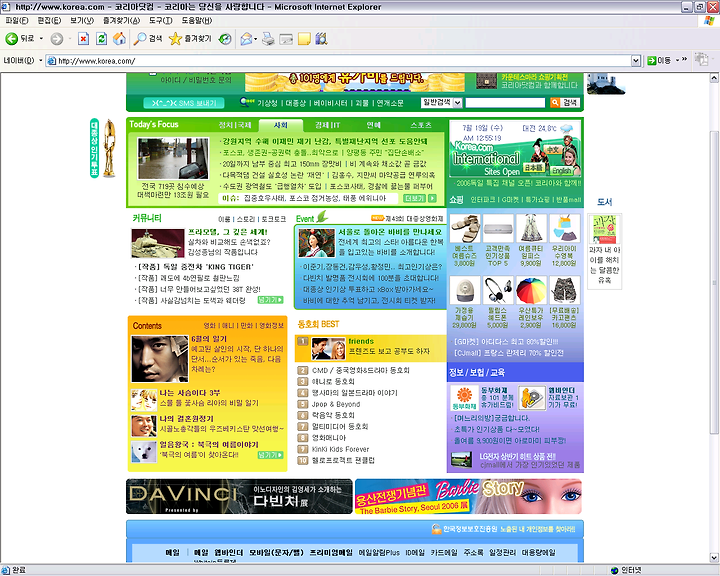Image resolution: width=720 pixels, height=576 pixels.
Task: Stop loading with the red X icon
Action: pos(83,39)
